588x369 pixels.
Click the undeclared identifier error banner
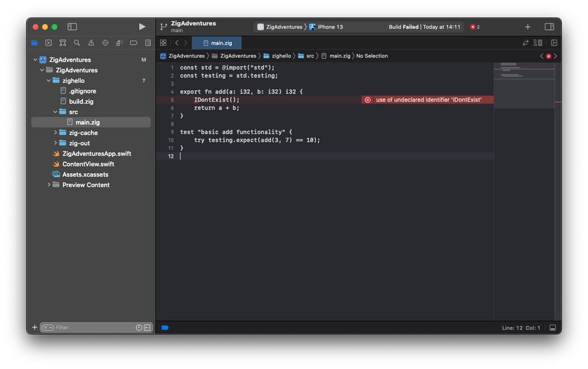click(x=428, y=100)
